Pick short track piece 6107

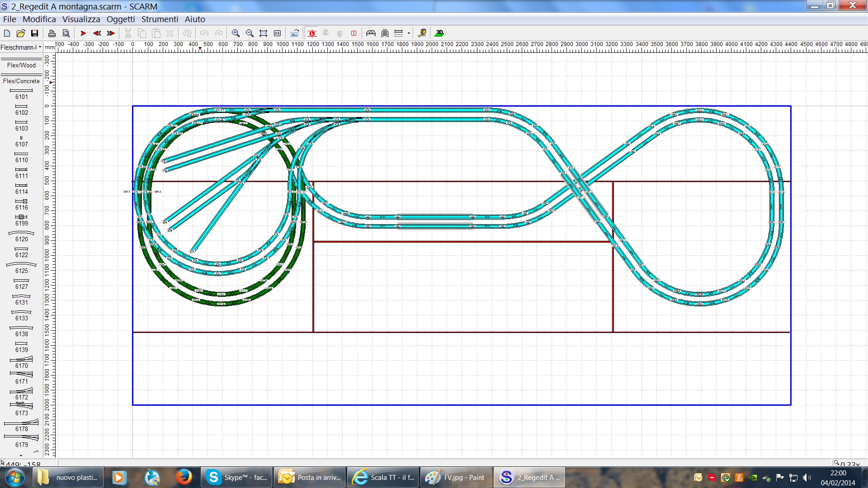tap(21, 141)
